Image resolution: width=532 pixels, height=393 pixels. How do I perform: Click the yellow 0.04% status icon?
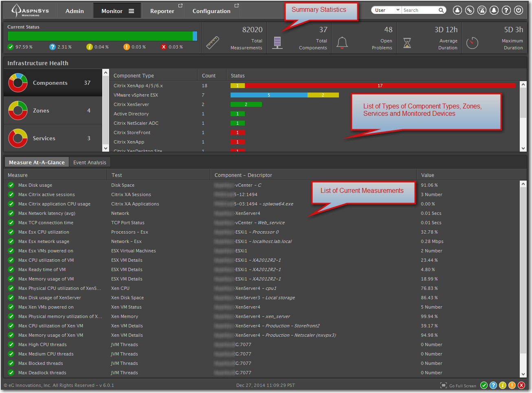tap(90, 47)
